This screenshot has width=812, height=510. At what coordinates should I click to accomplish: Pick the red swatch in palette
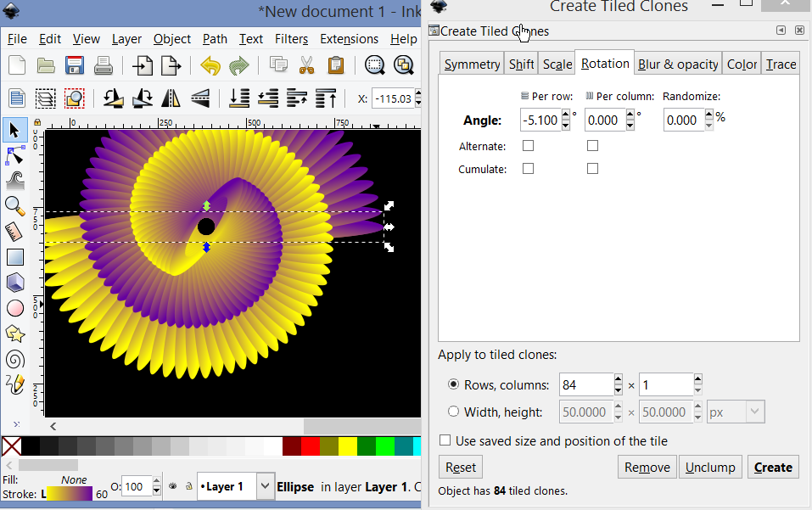click(x=311, y=446)
